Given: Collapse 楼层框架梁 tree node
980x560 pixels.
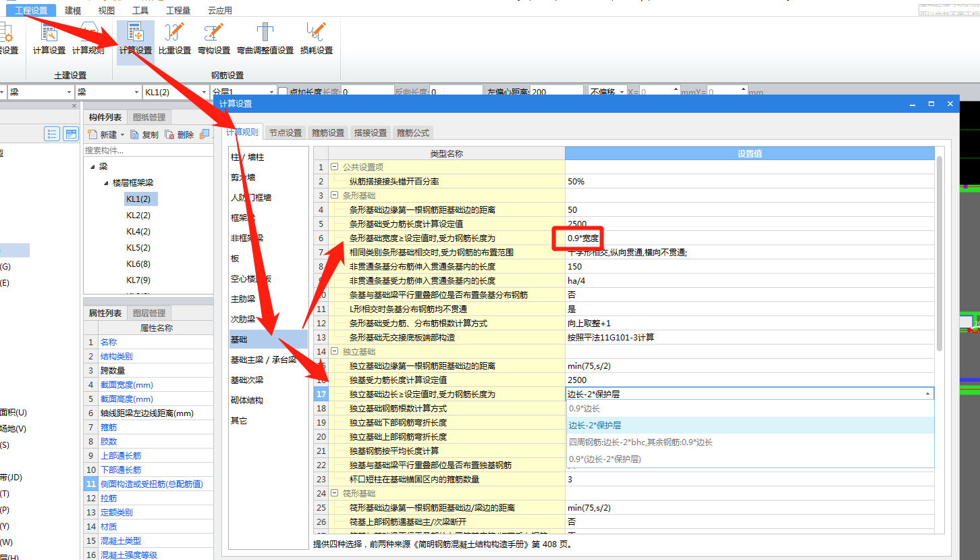Looking at the screenshot, I should 106,182.
